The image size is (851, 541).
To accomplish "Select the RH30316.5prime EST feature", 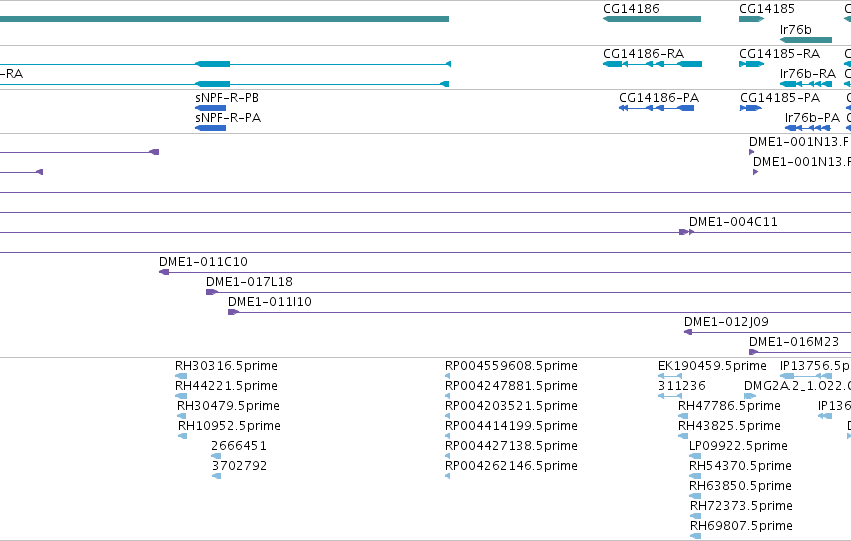I will pos(181,376).
